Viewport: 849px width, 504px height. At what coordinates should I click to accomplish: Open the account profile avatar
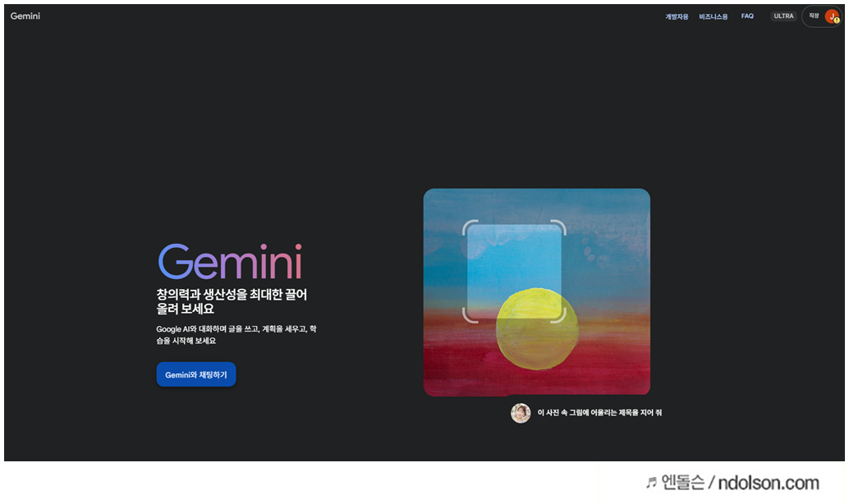[x=832, y=16]
